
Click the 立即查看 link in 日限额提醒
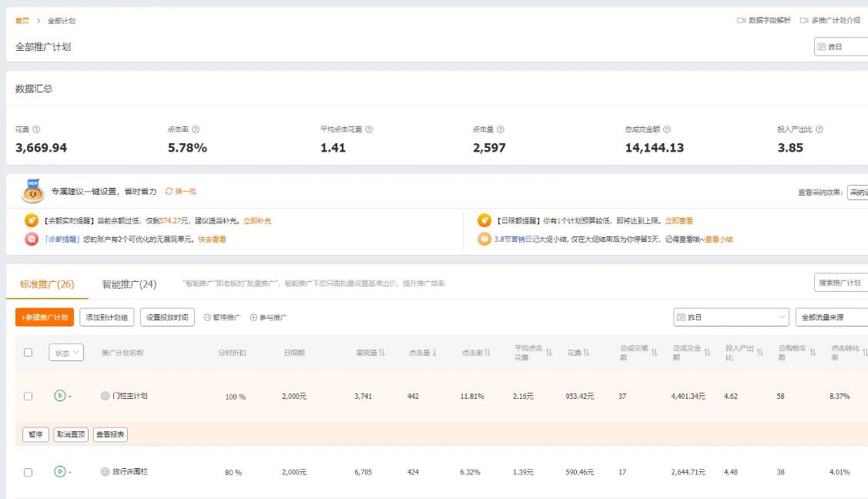click(x=679, y=221)
